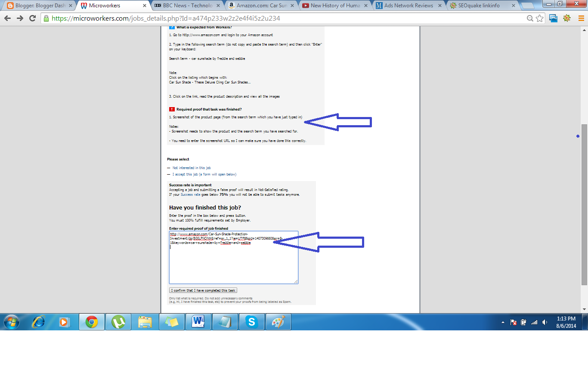Click the notepad-style taskbar icon beside Word
The width and height of the screenshot is (588, 388).
225,322
